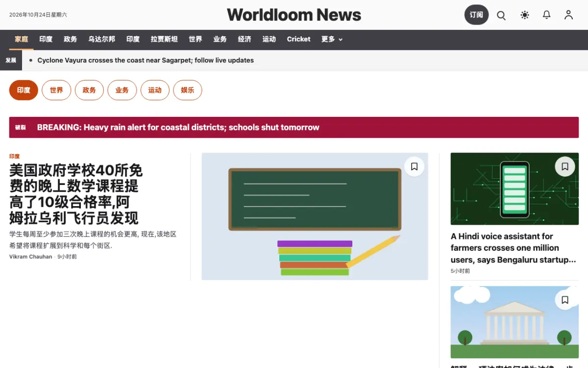Screen dimensions: 588x368
Task: Open Hindi voice assistant article headline
Action: pos(513,248)
